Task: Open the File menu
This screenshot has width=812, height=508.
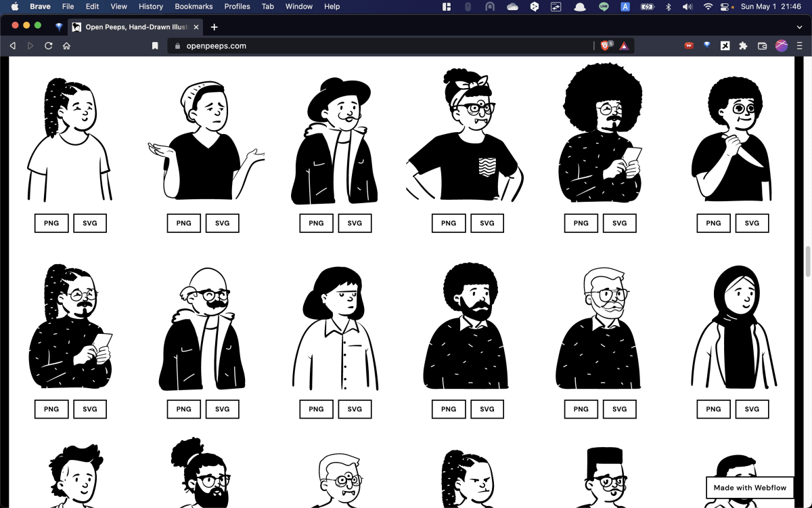Action: tap(68, 7)
